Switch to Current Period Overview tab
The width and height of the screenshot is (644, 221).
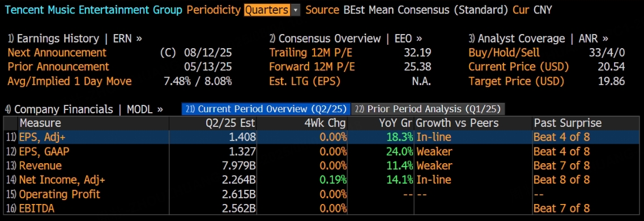click(266, 109)
